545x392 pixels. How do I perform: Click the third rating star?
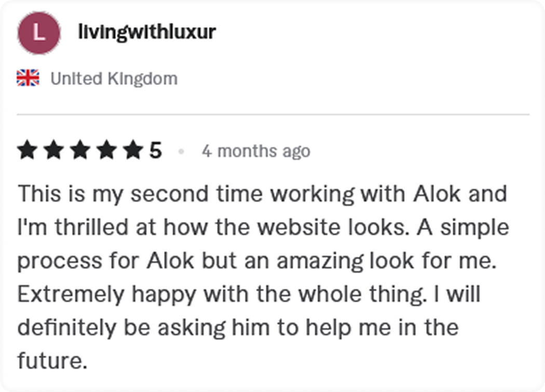(x=80, y=151)
